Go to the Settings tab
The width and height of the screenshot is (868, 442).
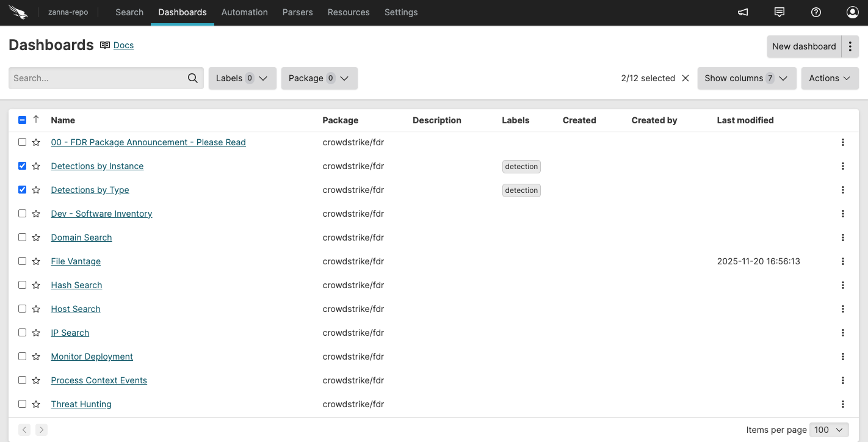[x=401, y=12]
